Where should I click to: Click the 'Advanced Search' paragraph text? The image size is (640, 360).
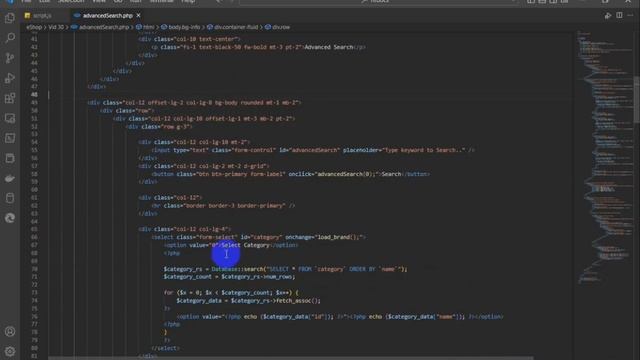coord(329,47)
